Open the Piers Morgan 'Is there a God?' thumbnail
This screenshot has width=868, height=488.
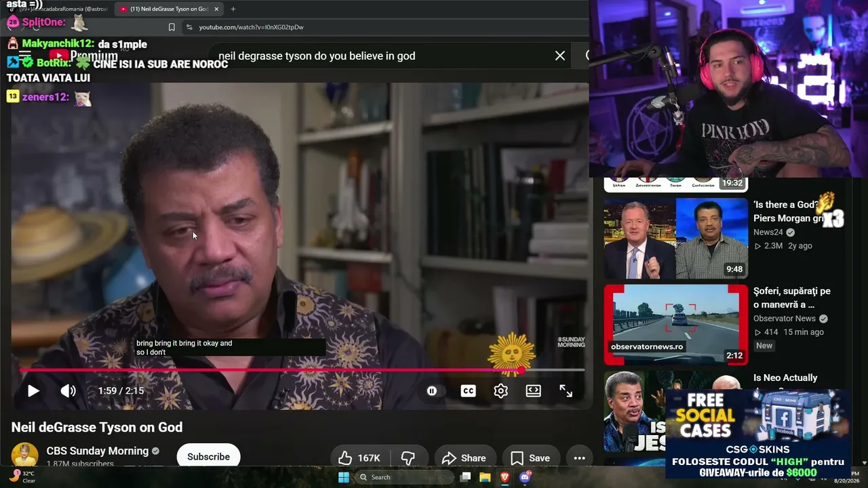click(675, 239)
